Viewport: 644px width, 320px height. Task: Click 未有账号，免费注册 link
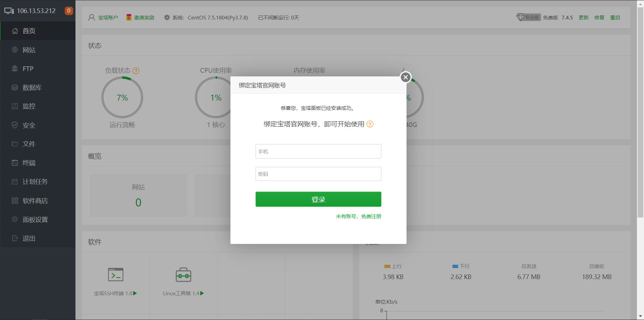(359, 216)
